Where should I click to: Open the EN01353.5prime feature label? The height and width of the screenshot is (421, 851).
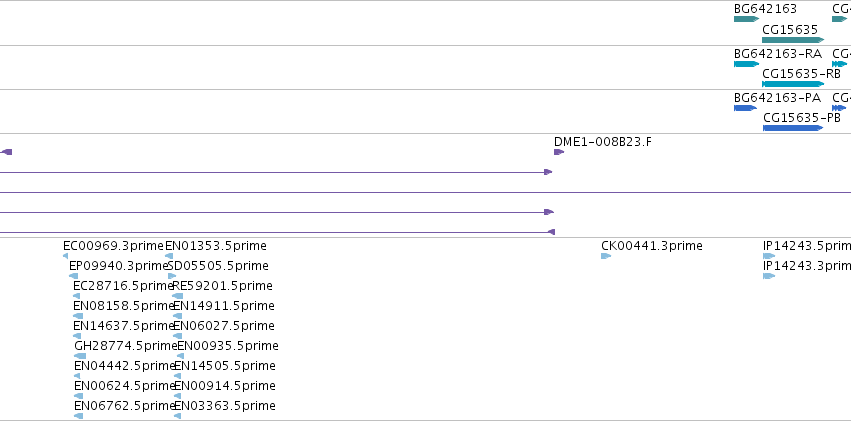click(x=216, y=246)
